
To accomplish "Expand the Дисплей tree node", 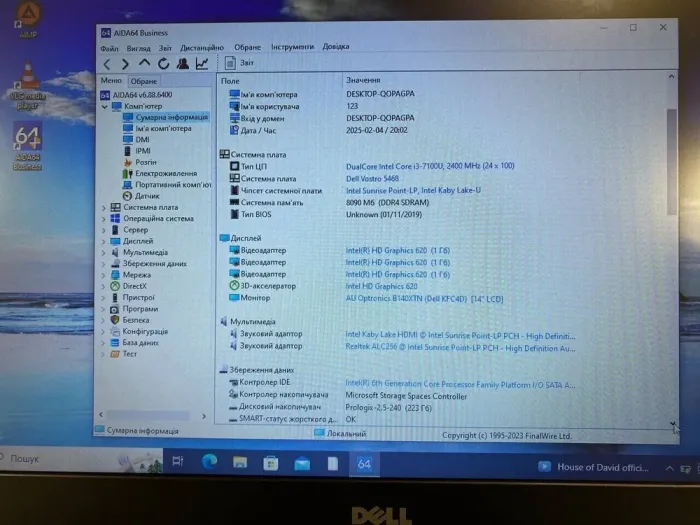I will pos(104,242).
